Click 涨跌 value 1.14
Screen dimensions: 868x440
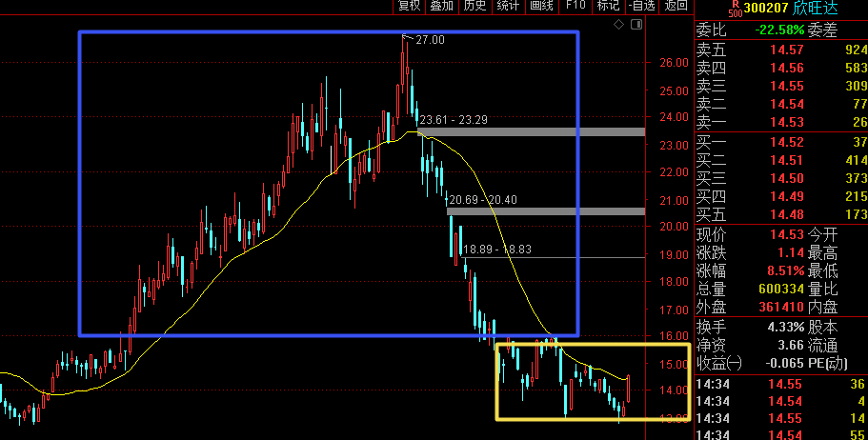tap(791, 253)
